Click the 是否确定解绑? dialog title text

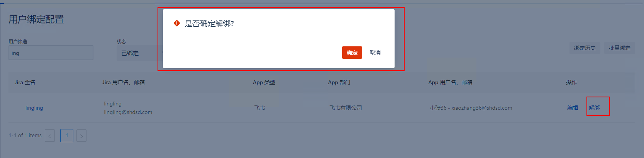pyautogui.click(x=209, y=24)
